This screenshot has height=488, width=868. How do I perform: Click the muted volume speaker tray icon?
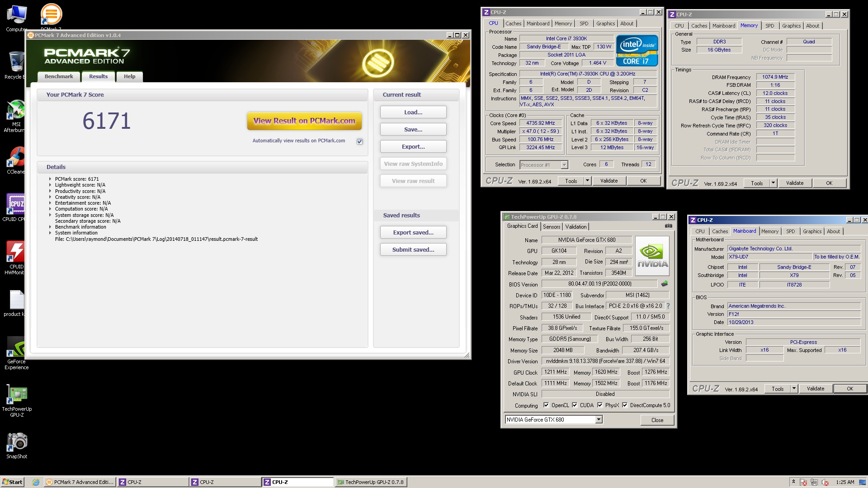(x=825, y=482)
